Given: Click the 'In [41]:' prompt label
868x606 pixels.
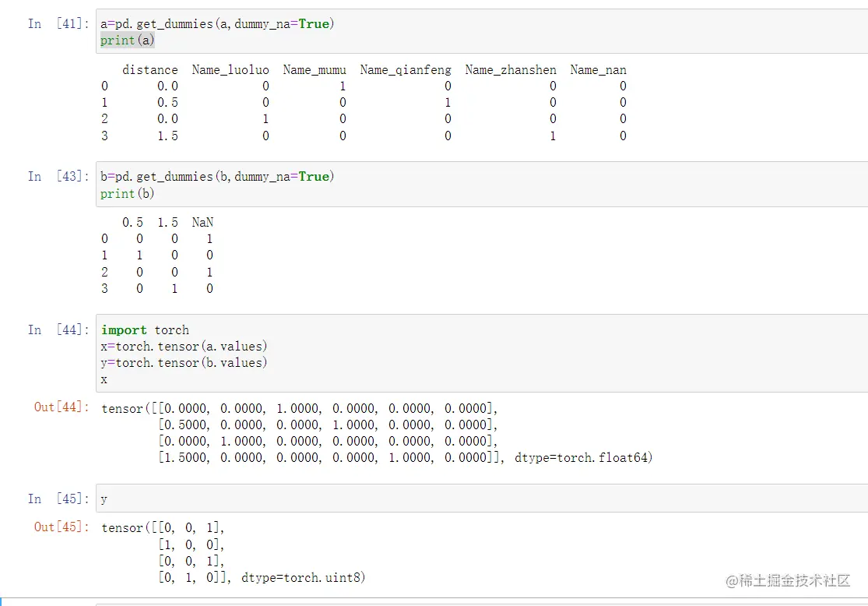Looking at the screenshot, I should (x=58, y=24).
